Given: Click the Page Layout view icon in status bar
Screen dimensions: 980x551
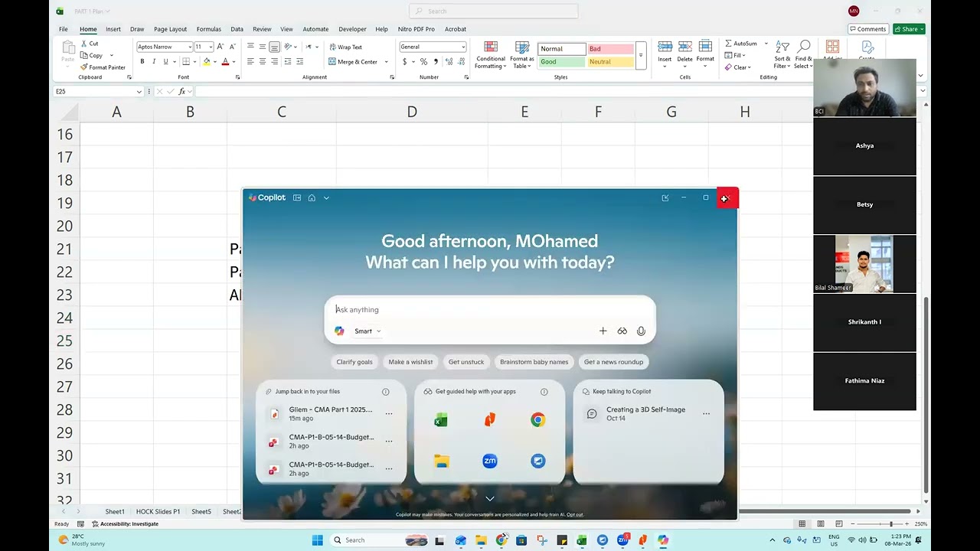Looking at the screenshot, I should (x=821, y=524).
